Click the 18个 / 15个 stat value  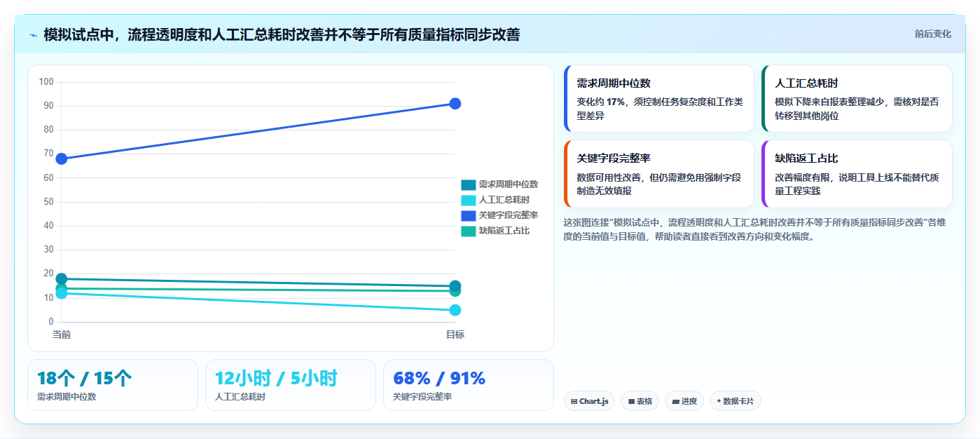[85, 379]
